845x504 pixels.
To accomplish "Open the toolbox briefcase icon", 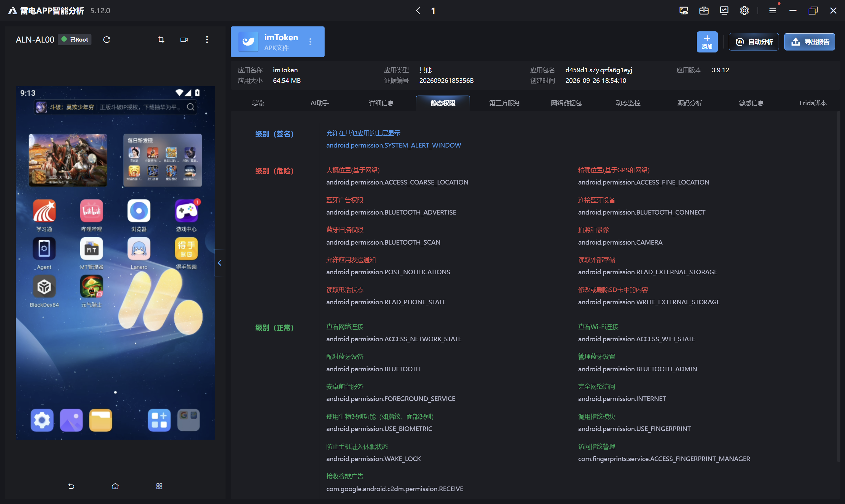I will click(704, 11).
